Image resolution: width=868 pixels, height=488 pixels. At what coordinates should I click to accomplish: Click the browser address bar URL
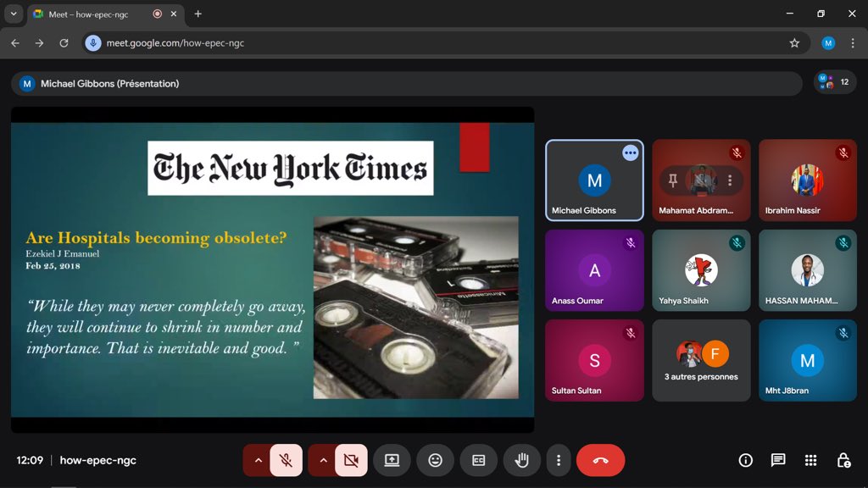175,43
